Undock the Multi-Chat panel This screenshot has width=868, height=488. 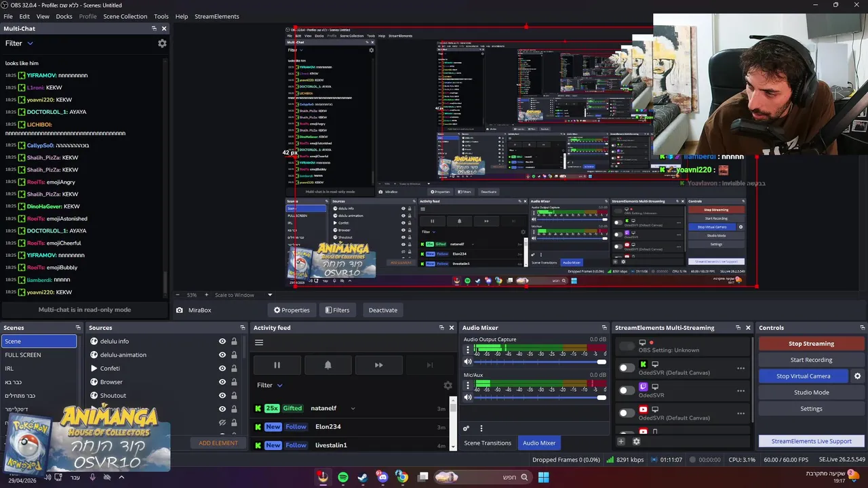click(154, 28)
